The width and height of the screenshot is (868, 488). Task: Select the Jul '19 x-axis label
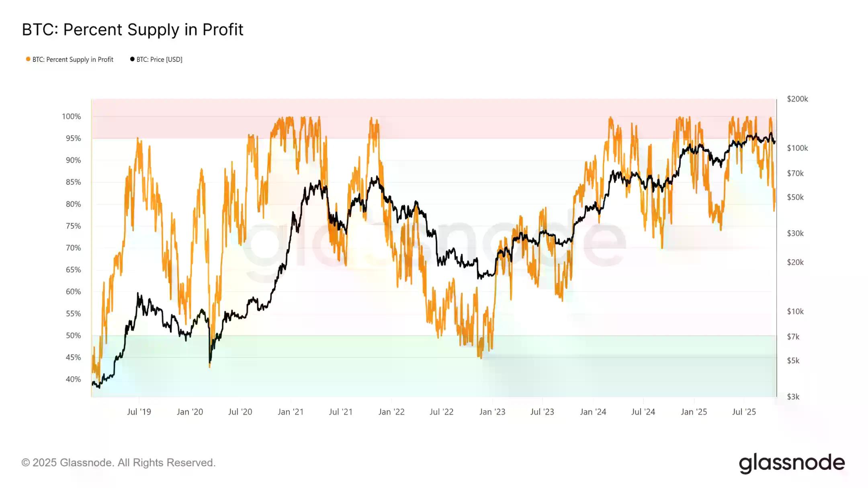click(x=139, y=412)
